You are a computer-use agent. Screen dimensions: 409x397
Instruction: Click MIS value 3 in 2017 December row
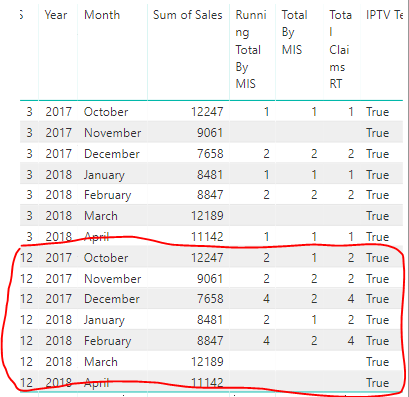pyautogui.click(x=29, y=154)
